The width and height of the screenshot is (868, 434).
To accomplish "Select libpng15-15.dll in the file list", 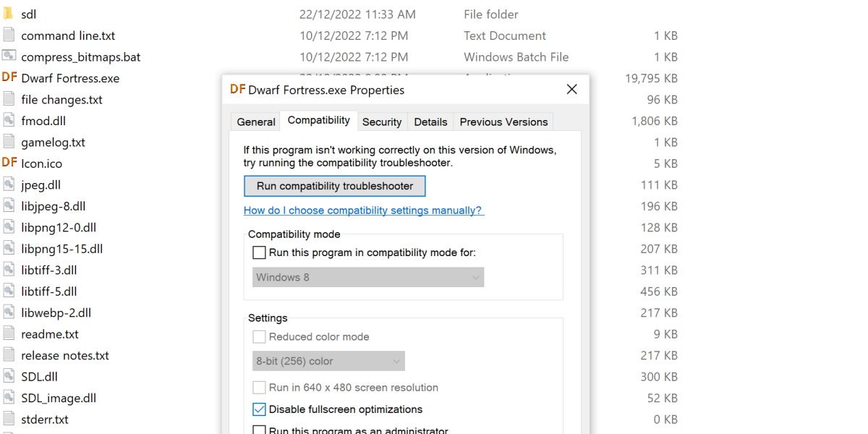I will point(62,249).
